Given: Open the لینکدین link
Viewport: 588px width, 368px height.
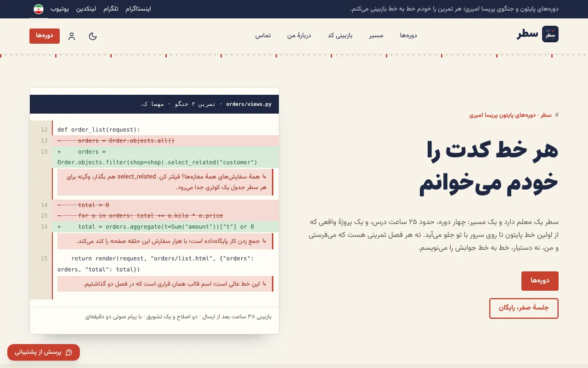Looking at the screenshot, I should (x=86, y=9).
